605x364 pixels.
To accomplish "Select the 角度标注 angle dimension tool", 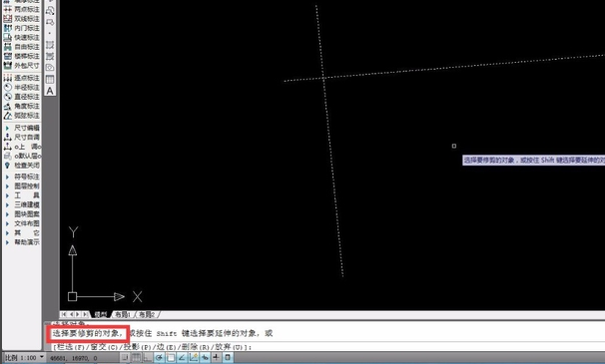I will [22, 106].
